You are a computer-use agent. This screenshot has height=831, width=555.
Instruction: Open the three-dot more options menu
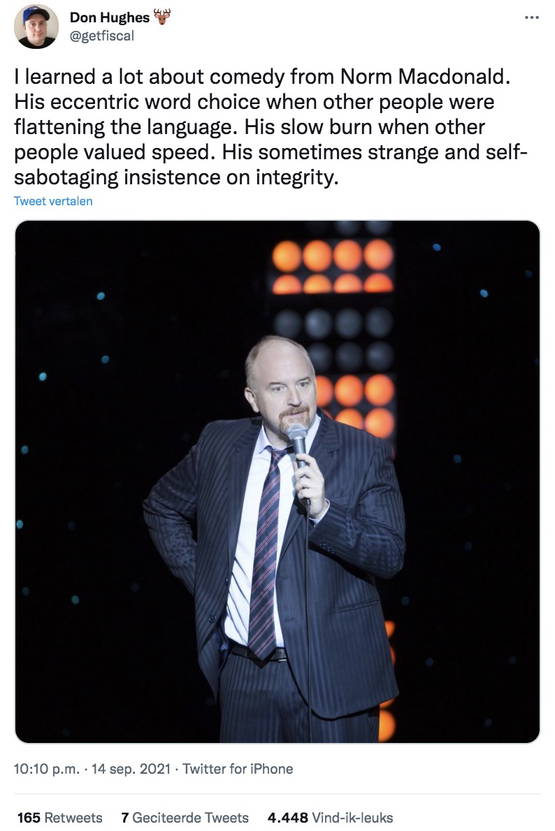point(531,17)
